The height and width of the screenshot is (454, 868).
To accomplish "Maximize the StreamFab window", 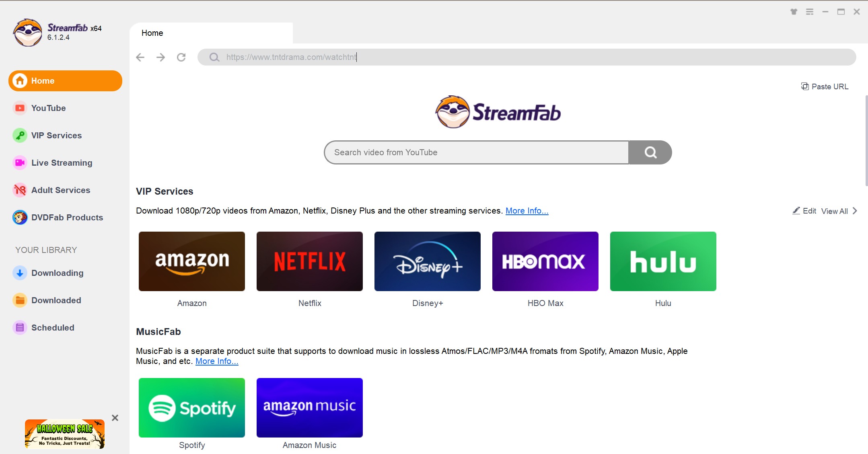I will [841, 12].
